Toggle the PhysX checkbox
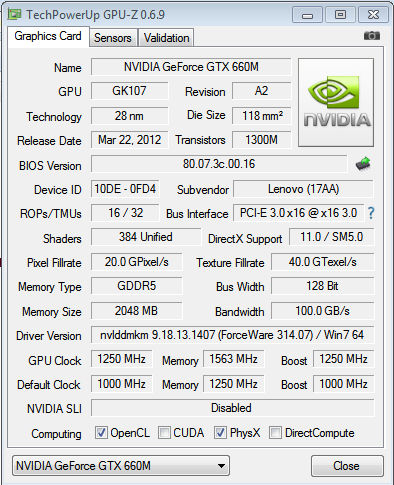Image resolution: width=394 pixels, height=485 pixels. click(220, 433)
